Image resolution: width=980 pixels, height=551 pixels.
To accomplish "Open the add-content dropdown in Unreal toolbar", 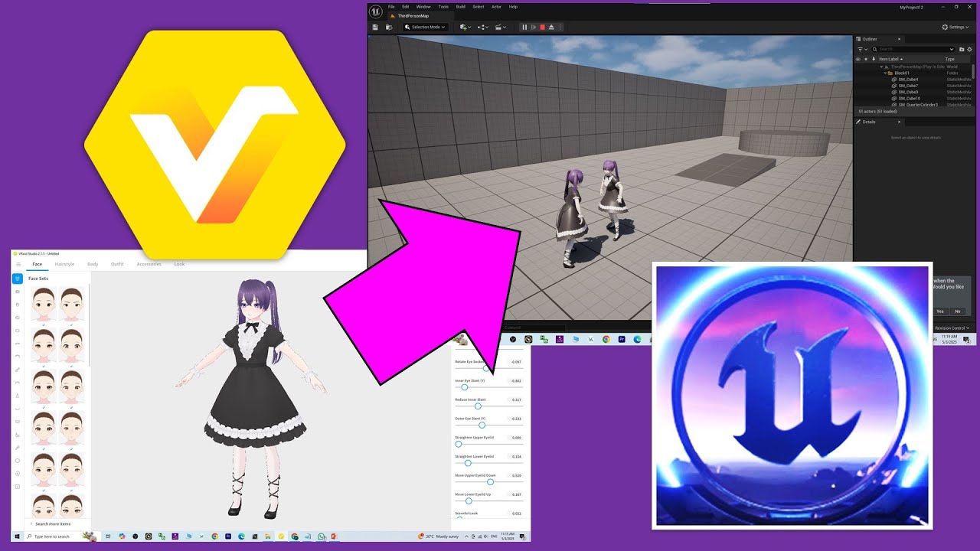I will tap(465, 27).
